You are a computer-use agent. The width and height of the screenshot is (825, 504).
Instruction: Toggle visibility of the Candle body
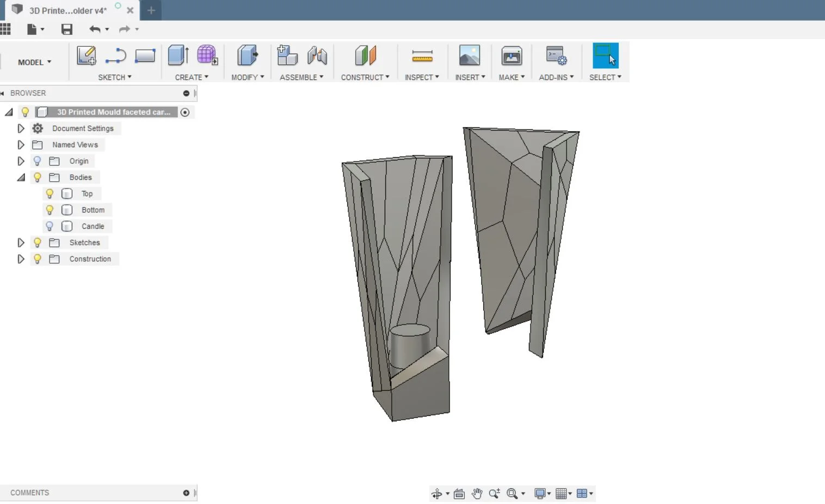[x=50, y=226]
